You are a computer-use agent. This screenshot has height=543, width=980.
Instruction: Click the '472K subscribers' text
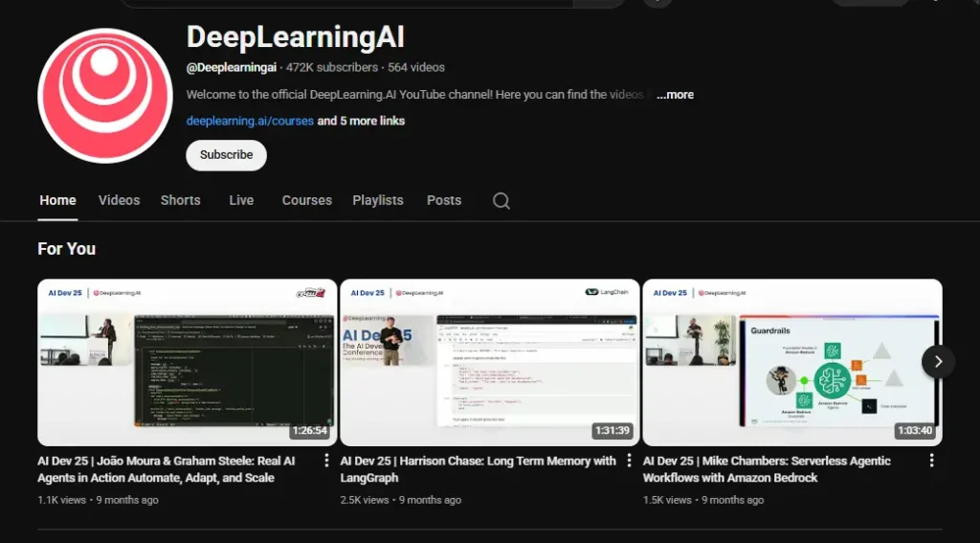click(x=332, y=68)
